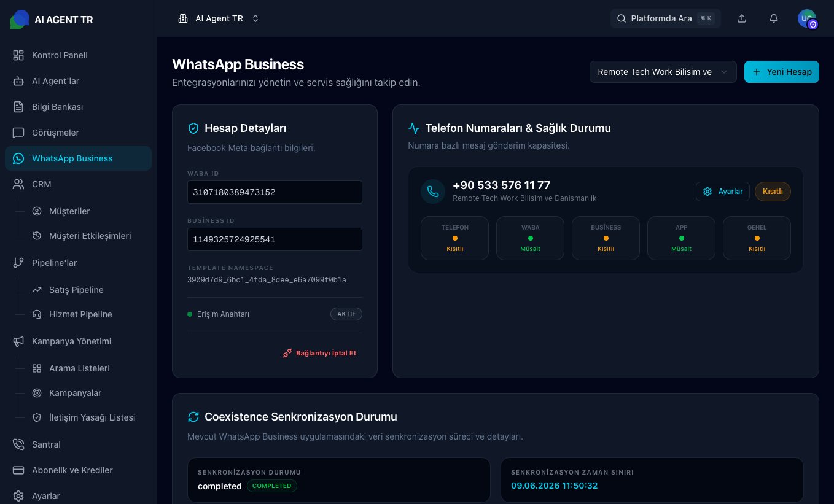The height and width of the screenshot is (504, 834).
Task: Click Bağlantıyı İptal Et link
Action: pos(319,353)
